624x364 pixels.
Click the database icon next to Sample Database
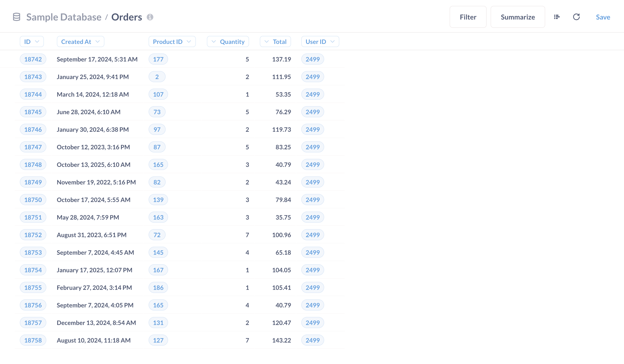point(16,17)
